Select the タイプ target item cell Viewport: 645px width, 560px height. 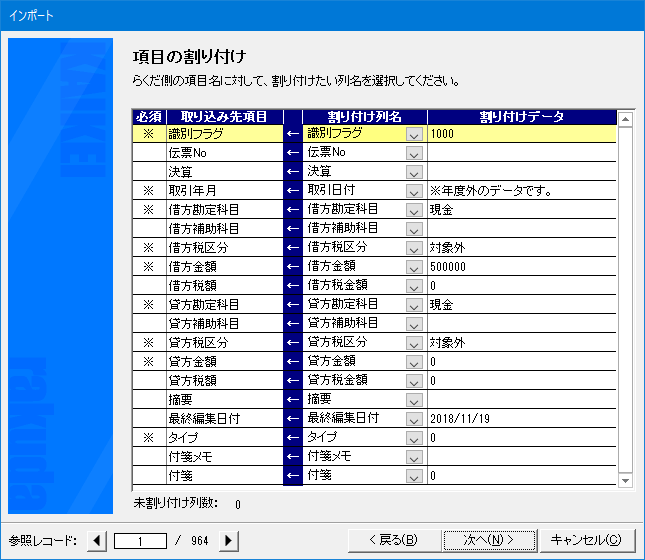point(225,437)
